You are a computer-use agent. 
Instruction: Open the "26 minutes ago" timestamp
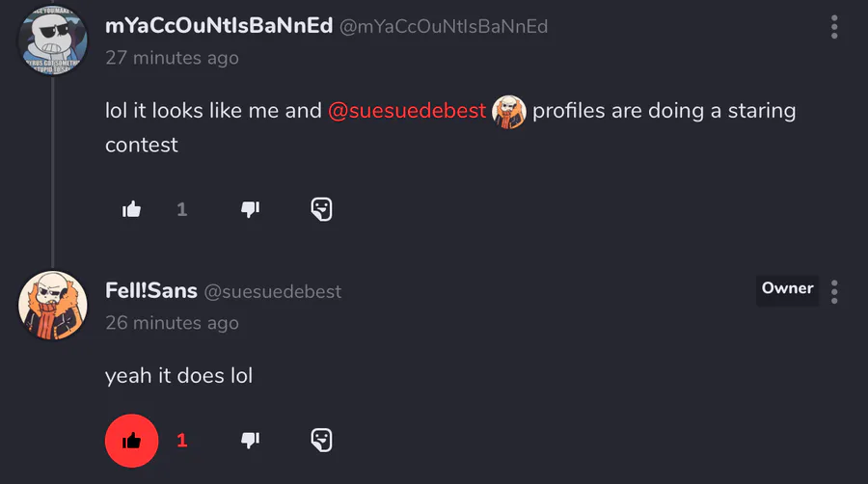[x=172, y=322]
